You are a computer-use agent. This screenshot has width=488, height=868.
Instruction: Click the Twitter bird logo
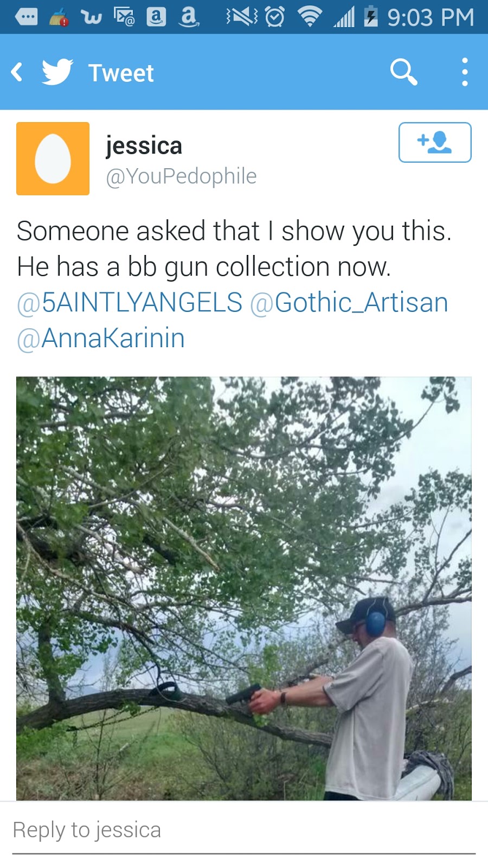tap(57, 72)
